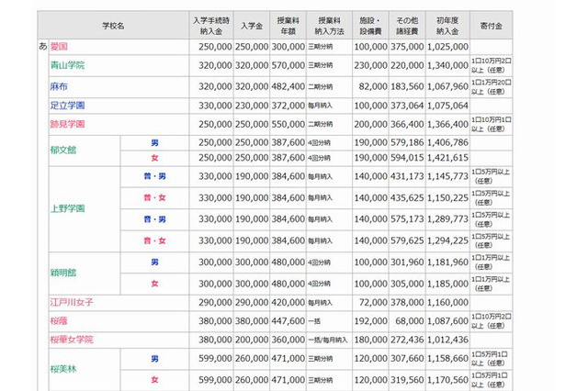Select the 1,185,000 first-year total
Image resolution: width=588 pixels, height=391 pixels.
point(447,284)
